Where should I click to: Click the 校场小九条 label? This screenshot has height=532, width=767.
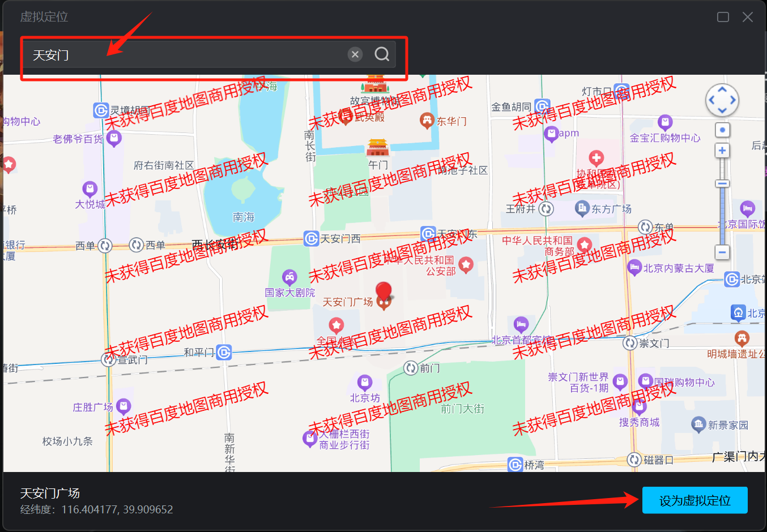(x=67, y=441)
